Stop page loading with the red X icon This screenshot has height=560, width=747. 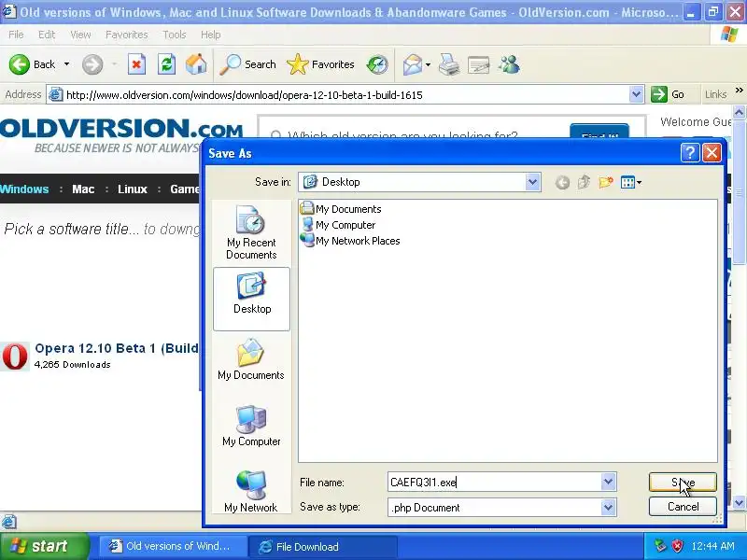tap(136, 64)
